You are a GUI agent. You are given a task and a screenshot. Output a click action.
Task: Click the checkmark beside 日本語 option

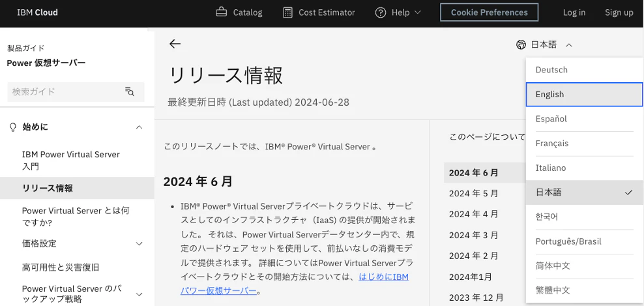(628, 192)
